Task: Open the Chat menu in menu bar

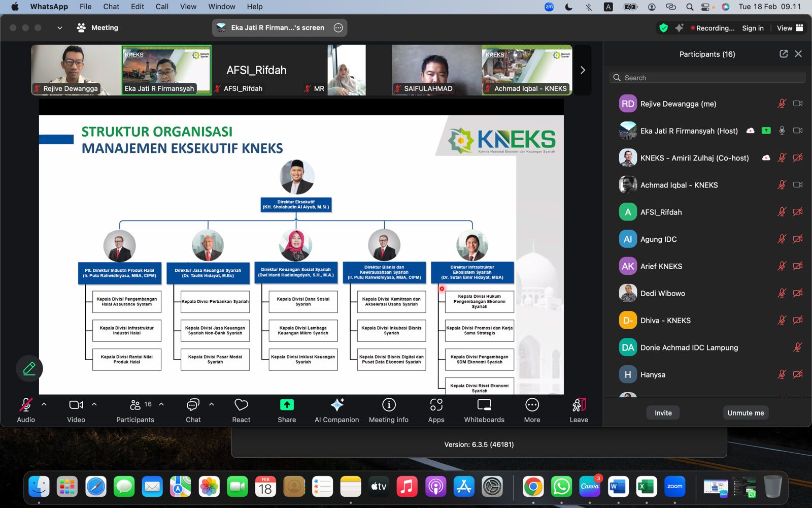Action: pos(111,7)
